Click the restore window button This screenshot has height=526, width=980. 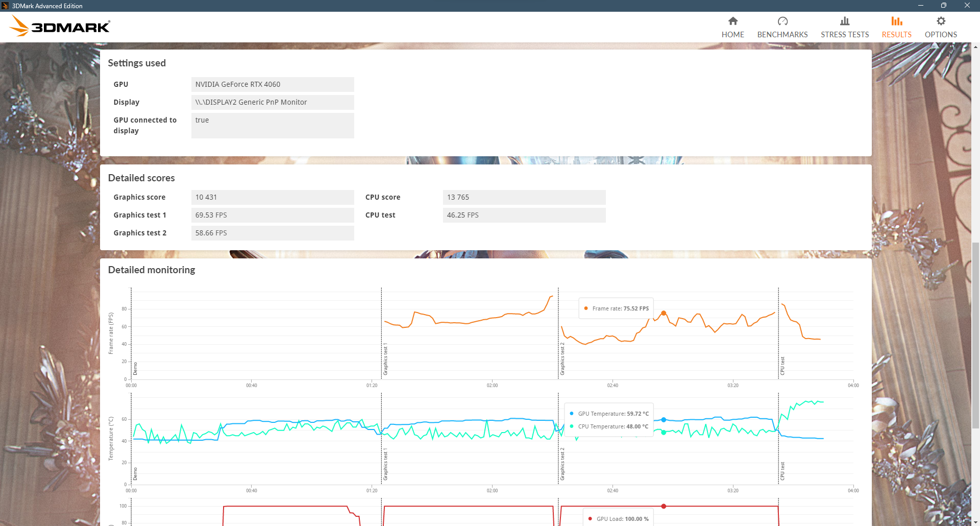tap(943, 6)
